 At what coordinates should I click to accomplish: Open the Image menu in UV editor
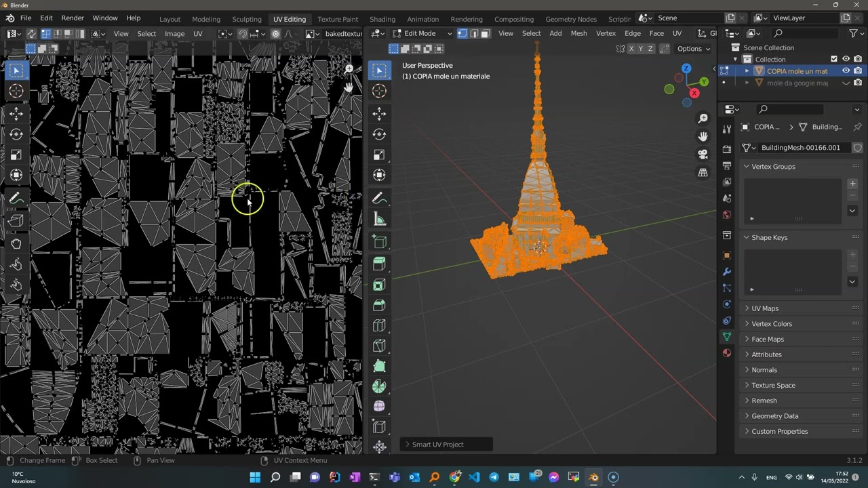point(174,33)
